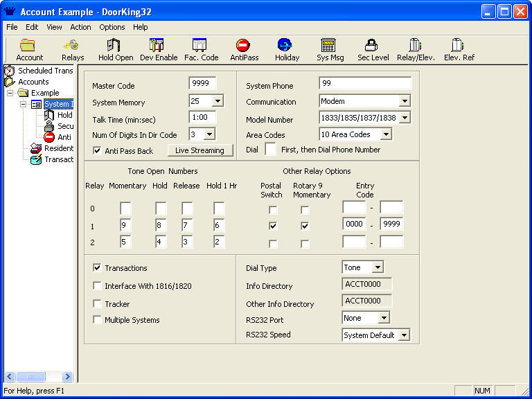The width and height of the screenshot is (532, 399).
Task: Click tree panel scroll left arrow
Action: click(10, 376)
